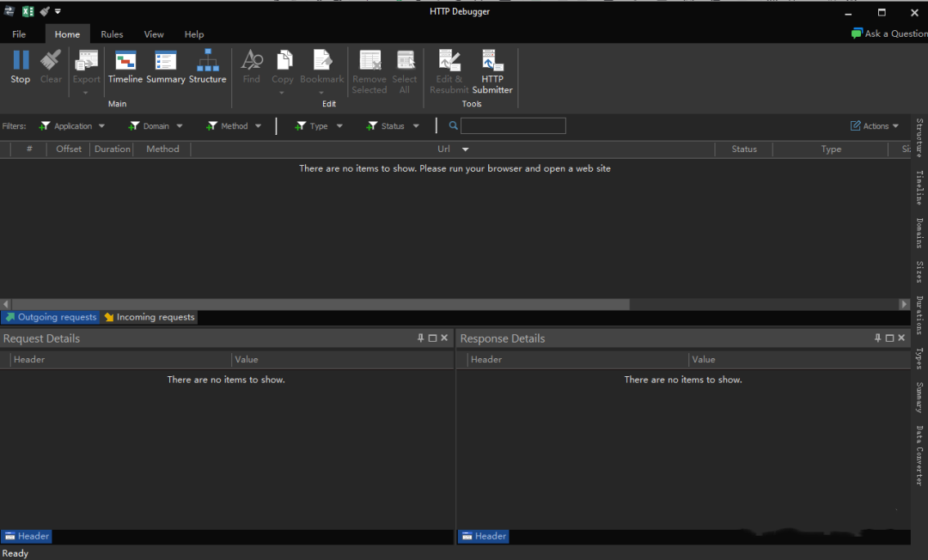Pin the Response Details panel
928x560 pixels.
[x=877, y=338]
